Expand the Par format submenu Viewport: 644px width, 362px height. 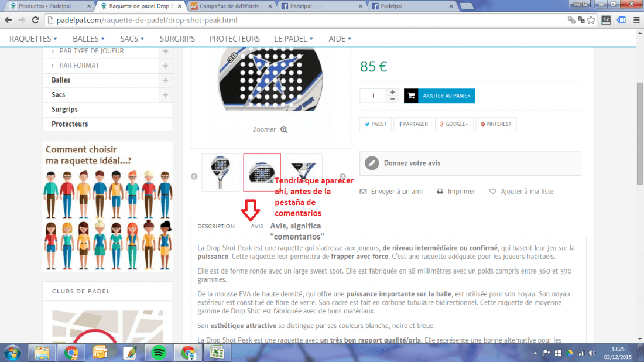165,66
